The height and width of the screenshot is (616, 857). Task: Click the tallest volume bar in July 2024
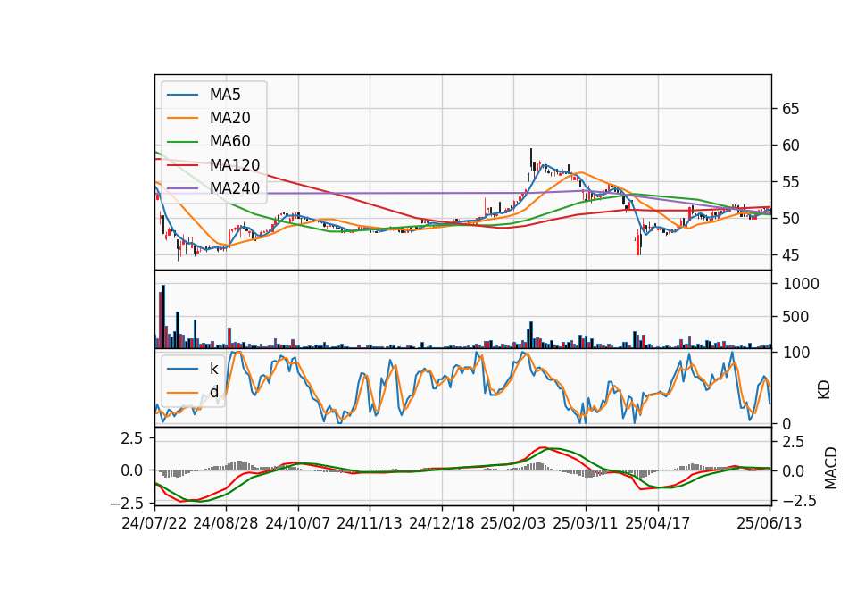163,316
